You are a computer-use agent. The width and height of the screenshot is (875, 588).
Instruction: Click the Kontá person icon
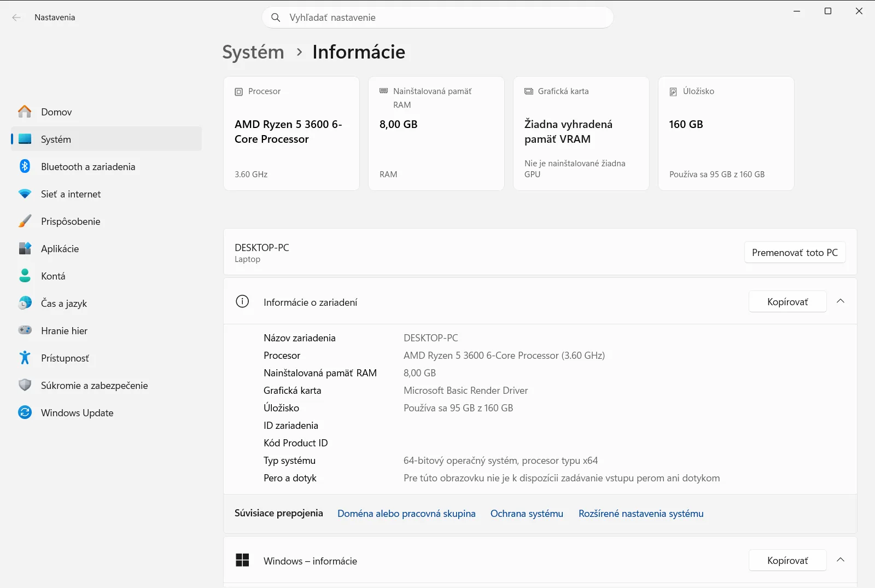point(25,276)
